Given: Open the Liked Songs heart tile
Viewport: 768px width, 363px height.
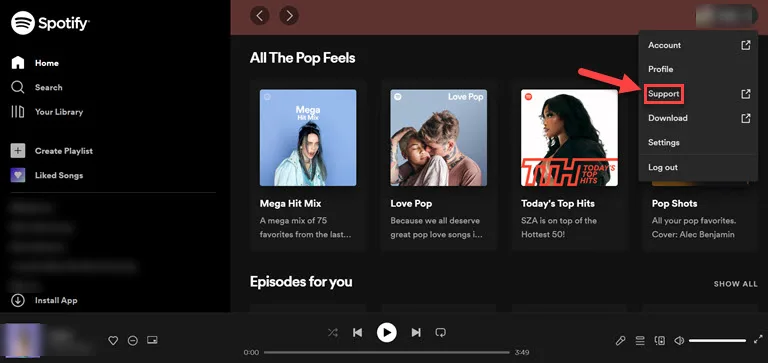Looking at the screenshot, I should 18,175.
